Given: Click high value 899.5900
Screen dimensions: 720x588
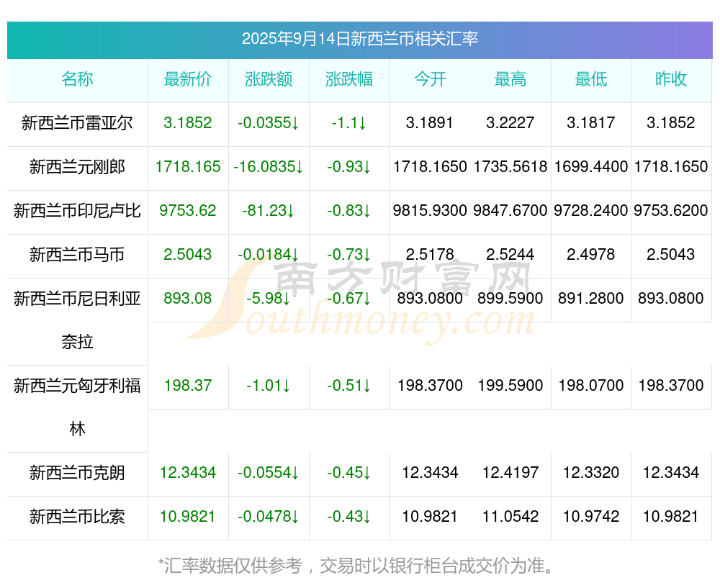Looking at the screenshot, I should click(510, 299).
